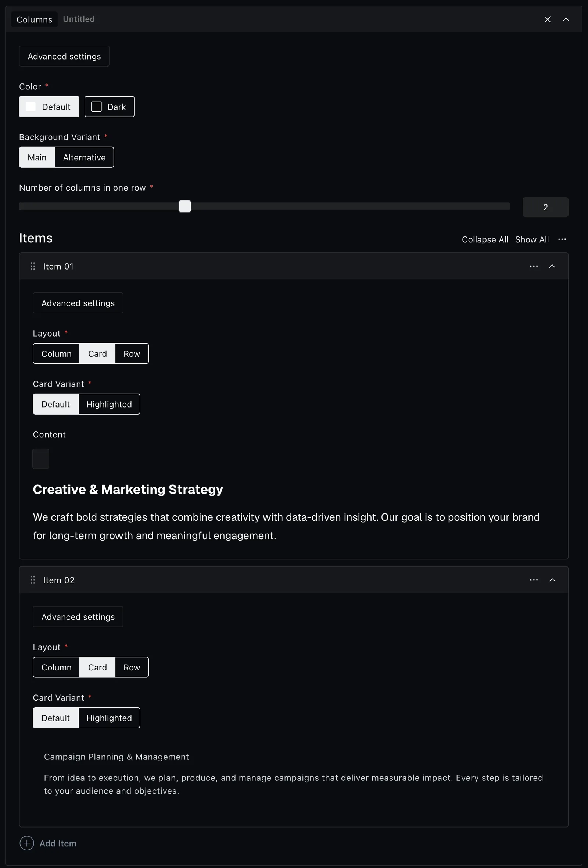Set Item 02 Card Variant to Default
588x868 pixels.
coord(55,718)
